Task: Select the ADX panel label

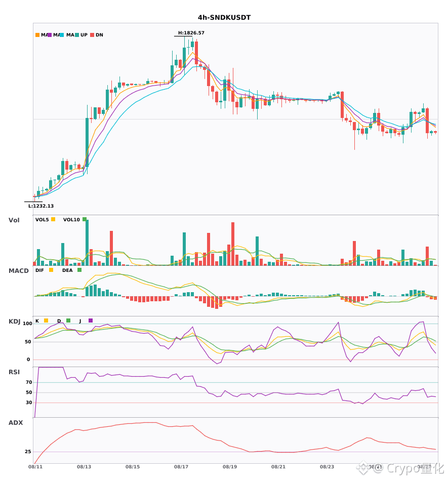Action: point(16,423)
